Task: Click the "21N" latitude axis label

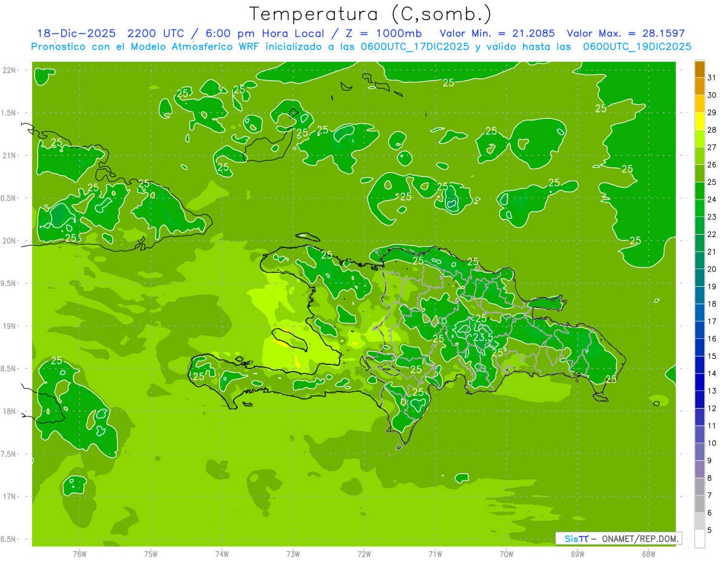Action: (8, 156)
